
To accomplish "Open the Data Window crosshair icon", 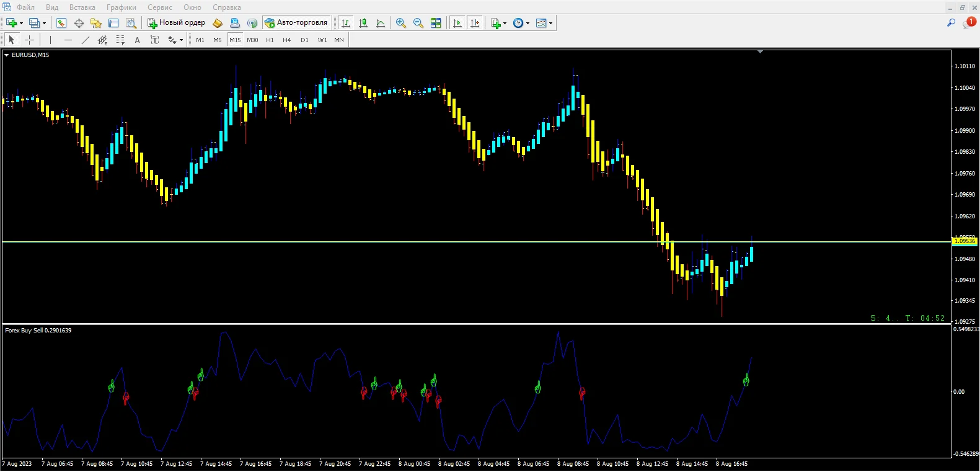I will click(79, 23).
